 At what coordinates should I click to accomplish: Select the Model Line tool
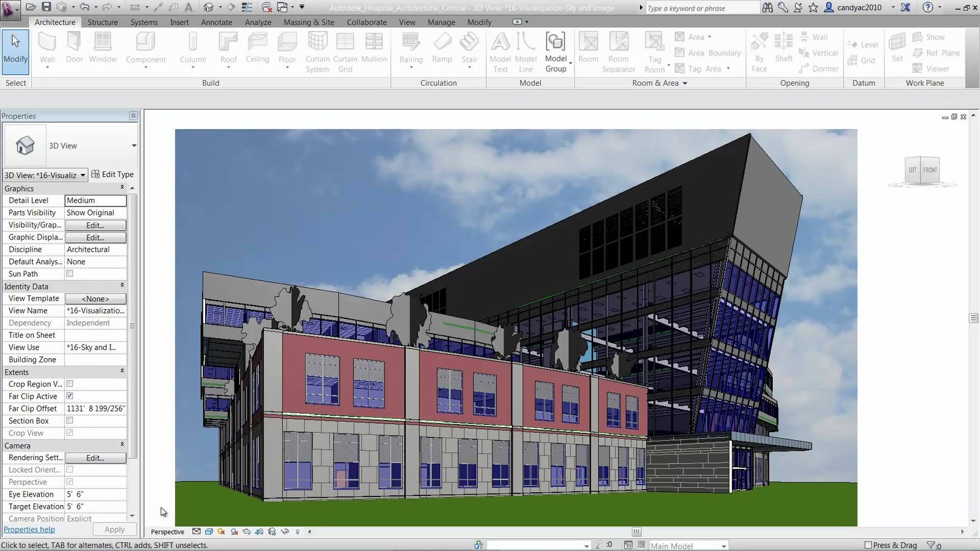[526, 53]
